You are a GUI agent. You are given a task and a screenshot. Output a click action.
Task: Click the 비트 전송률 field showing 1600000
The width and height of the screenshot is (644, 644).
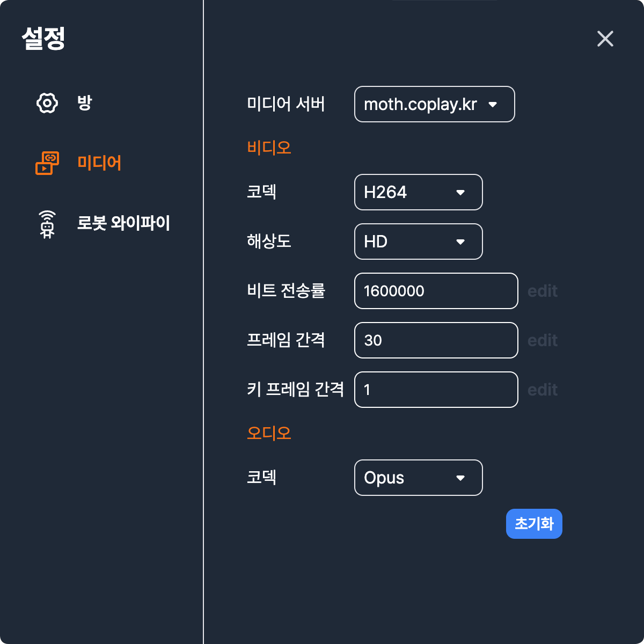436,291
